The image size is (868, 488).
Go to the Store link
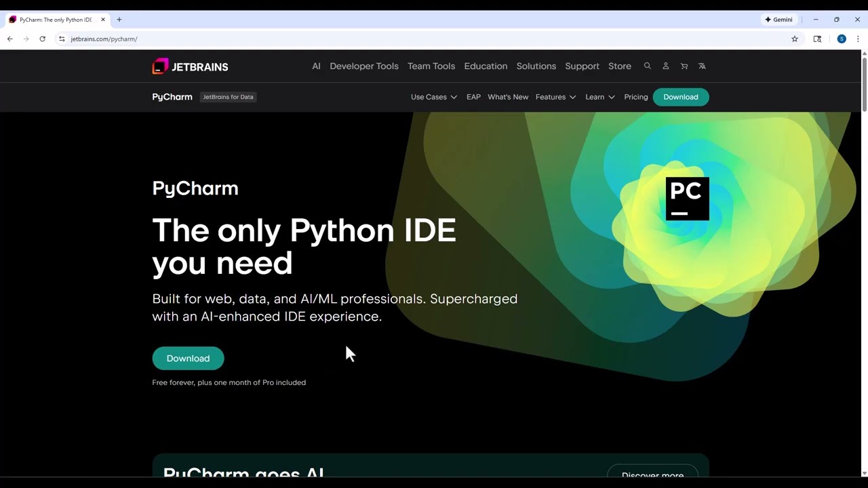tap(620, 66)
